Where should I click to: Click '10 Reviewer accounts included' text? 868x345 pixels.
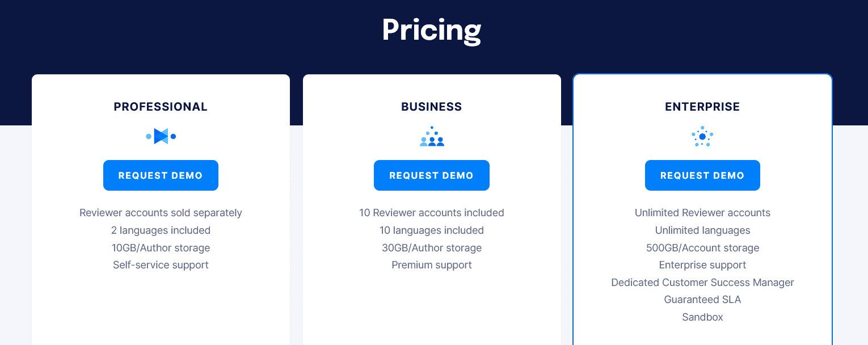point(432,213)
